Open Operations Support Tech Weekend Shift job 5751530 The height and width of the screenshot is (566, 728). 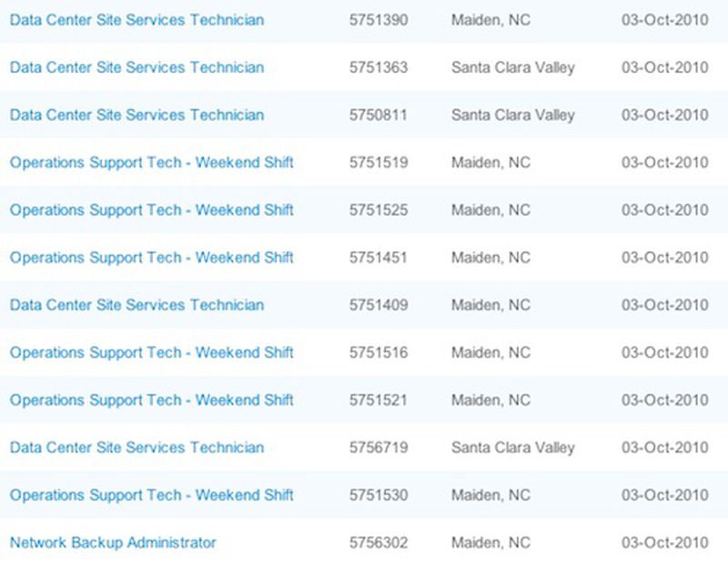(x=151, y=495)
